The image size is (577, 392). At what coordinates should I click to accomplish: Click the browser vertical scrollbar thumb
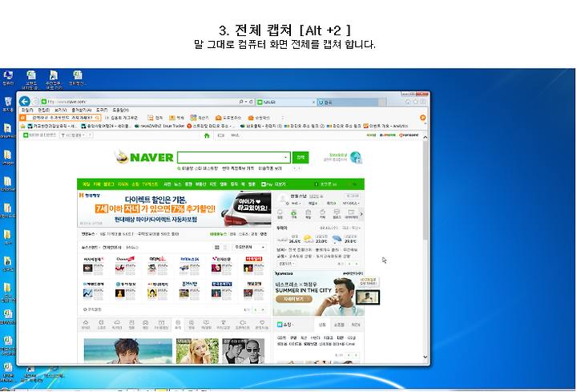coord(425,189)
